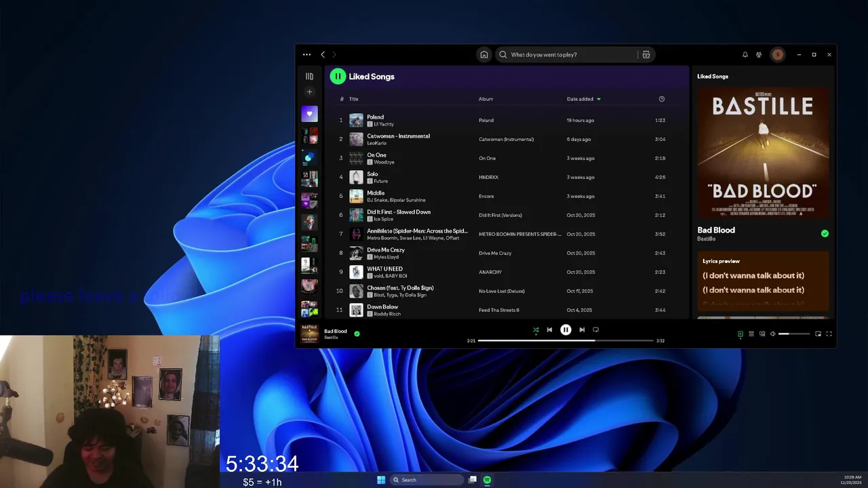868x488 pixels.
Task: Toggle Now Playing view icon
Action: pos(741,334)
